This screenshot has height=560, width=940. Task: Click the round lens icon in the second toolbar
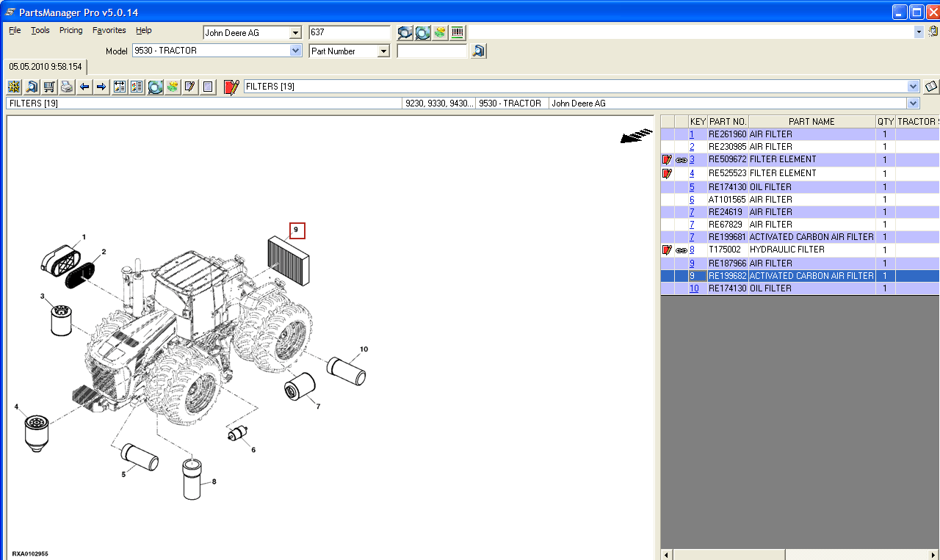click(155, 87)
